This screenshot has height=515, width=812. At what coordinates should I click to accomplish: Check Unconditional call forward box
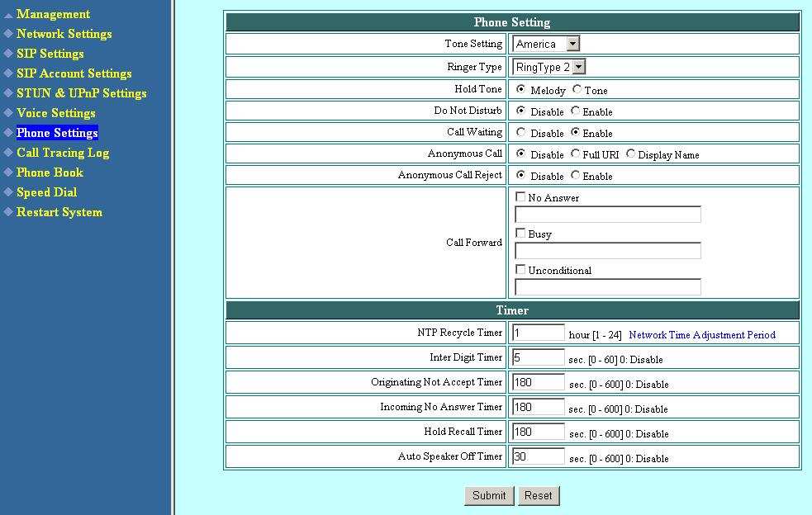coord(520,269)
